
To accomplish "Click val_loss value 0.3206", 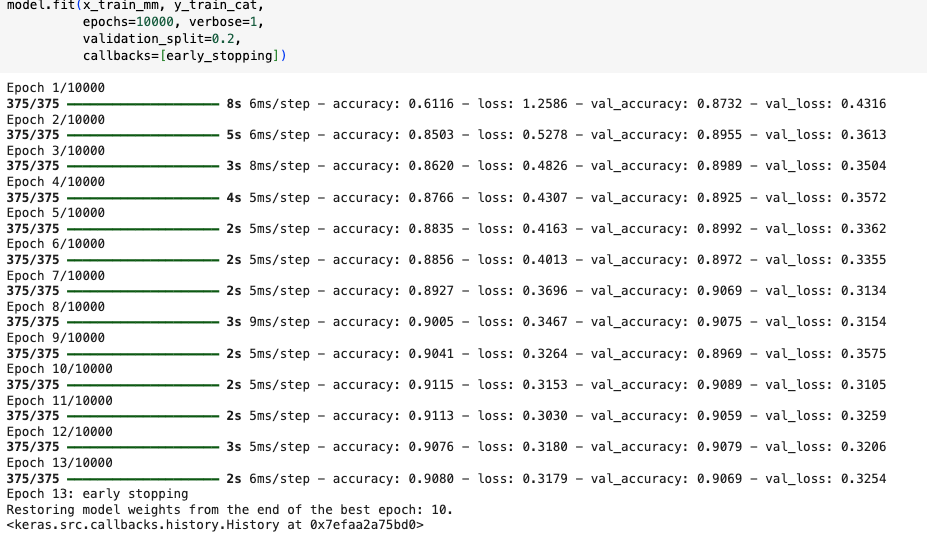I will [x=863, y=447].
